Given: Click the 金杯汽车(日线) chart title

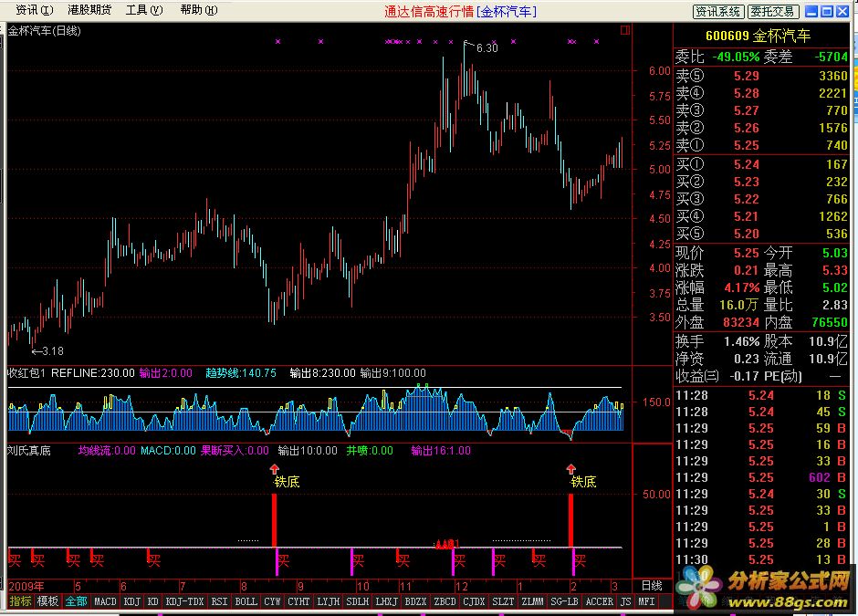Looking at the screenshot, I should tap(45, 31).
